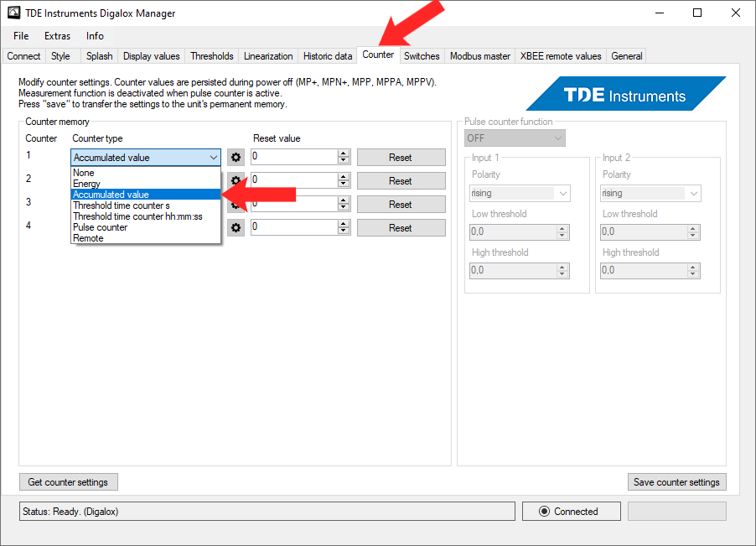
Task: Click Get counter settings button
Action: [x=69, y=482]
